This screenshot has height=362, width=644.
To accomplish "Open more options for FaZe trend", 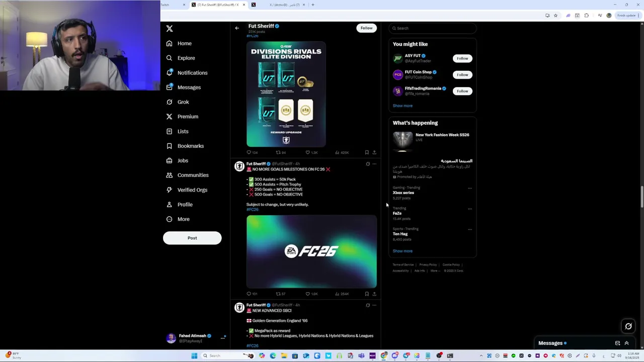I will [x=470, y=209].
